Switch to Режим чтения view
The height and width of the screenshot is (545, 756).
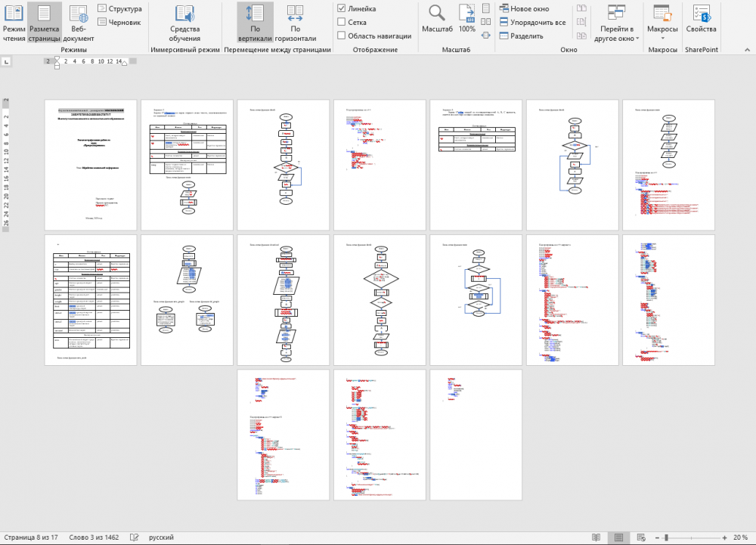14,23
